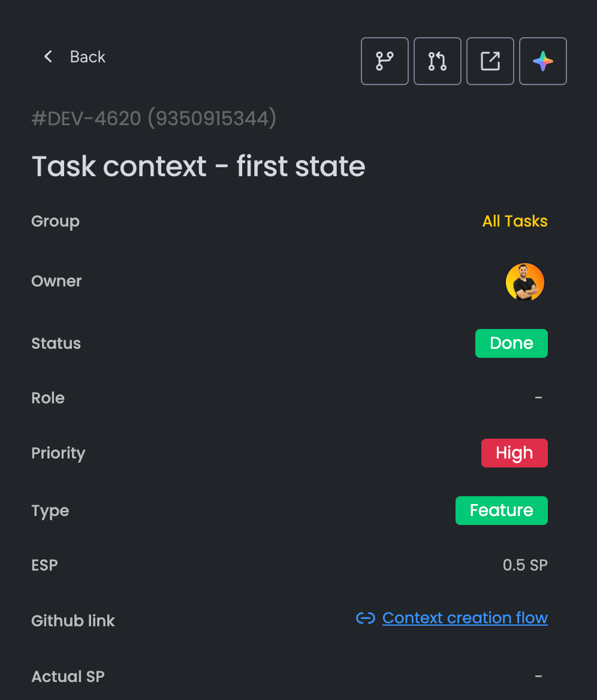Click the git branch icon button
This screenshot has width=597, height=700.
click(x=384, y=61)
